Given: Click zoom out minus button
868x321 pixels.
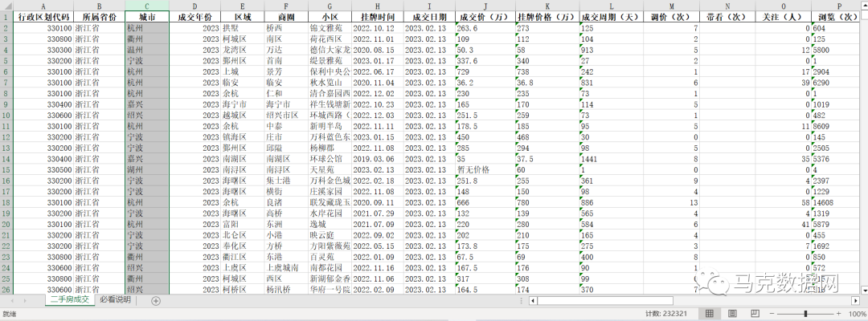Looking at the screenshot, I should pyautogui.click(x=772, y=314).
